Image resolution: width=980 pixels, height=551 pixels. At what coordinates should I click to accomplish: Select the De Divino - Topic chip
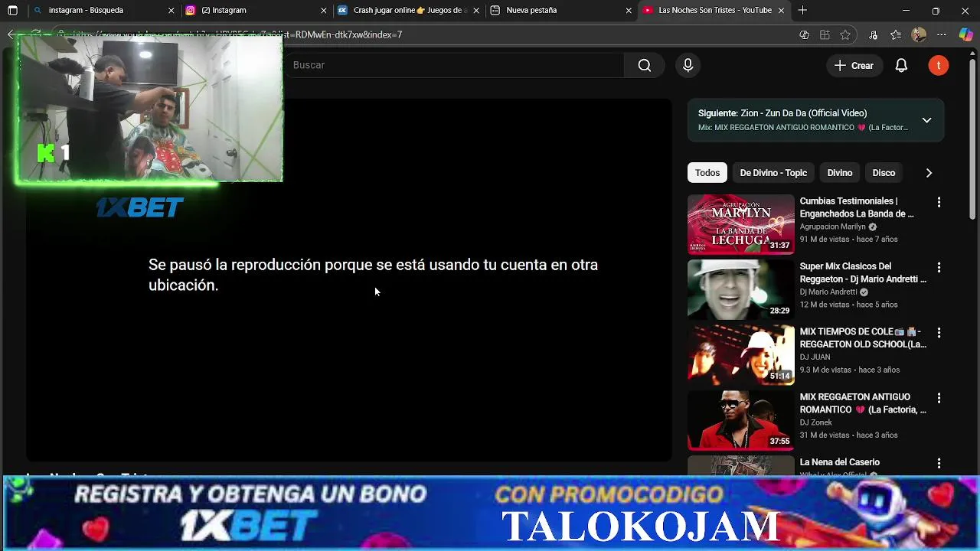773,173
